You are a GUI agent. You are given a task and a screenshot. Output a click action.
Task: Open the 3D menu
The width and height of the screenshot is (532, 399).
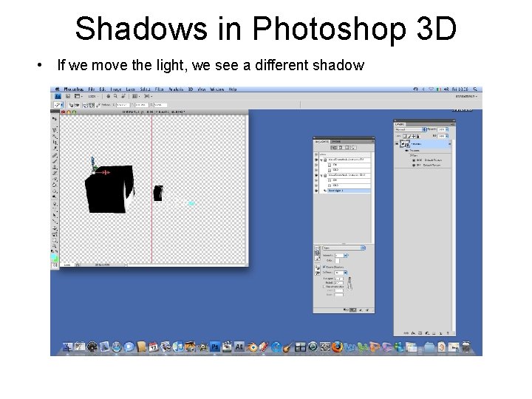(191, 89)
